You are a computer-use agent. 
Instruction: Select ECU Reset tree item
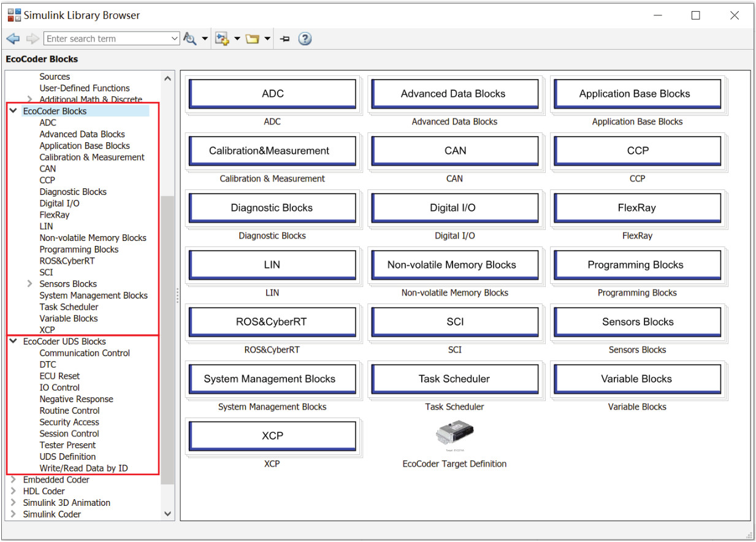pyautogui.click(x=59, y=376)
